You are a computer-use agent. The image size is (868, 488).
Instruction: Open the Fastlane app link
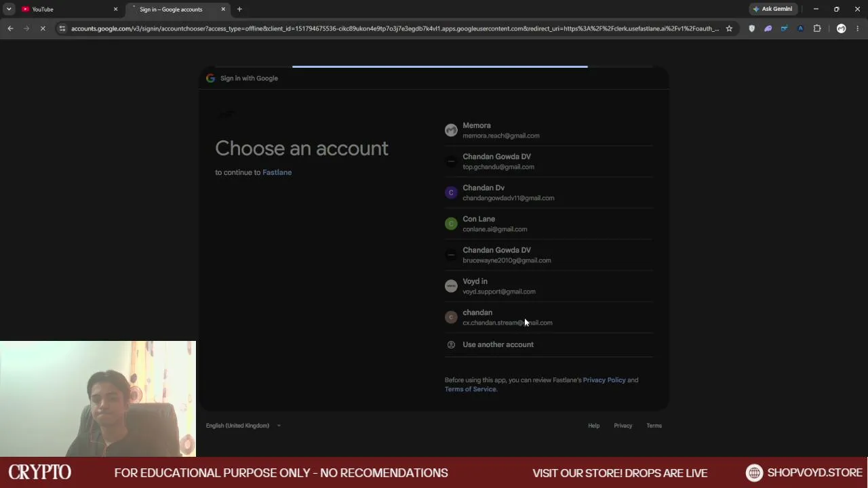(277, 172)
